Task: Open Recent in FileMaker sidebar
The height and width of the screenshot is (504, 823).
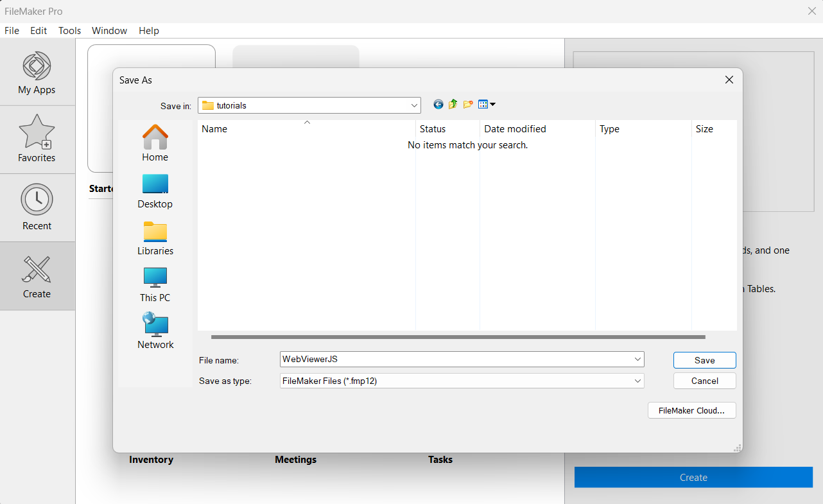Action: point(37,207)
